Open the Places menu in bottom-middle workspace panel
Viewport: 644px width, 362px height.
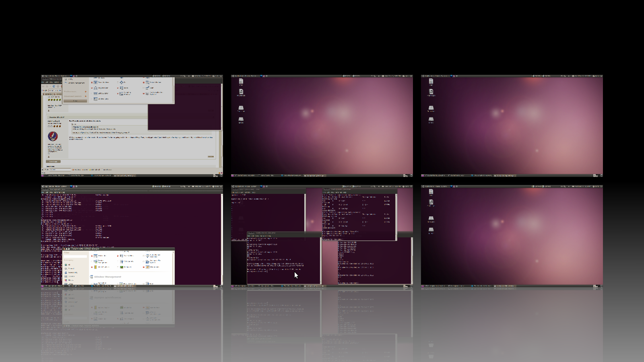coord(248,187)
